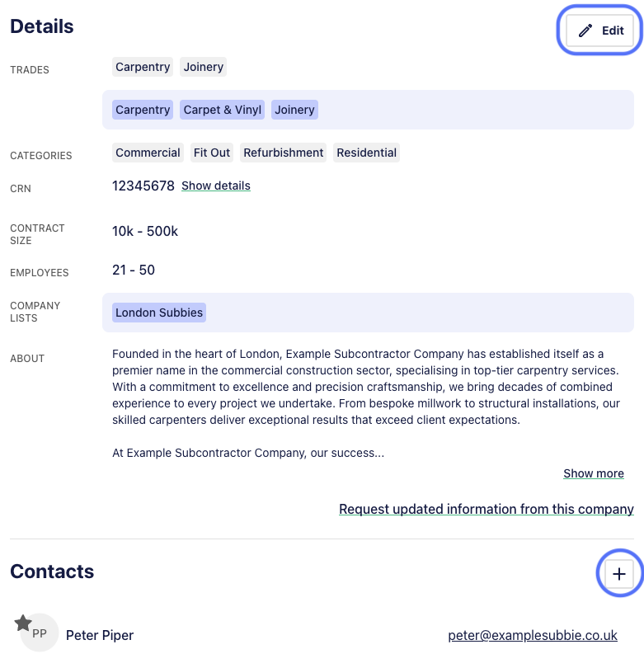The image size is (644, 668).
Task: Click the CRN number 12345678
Action: point(143,186)
